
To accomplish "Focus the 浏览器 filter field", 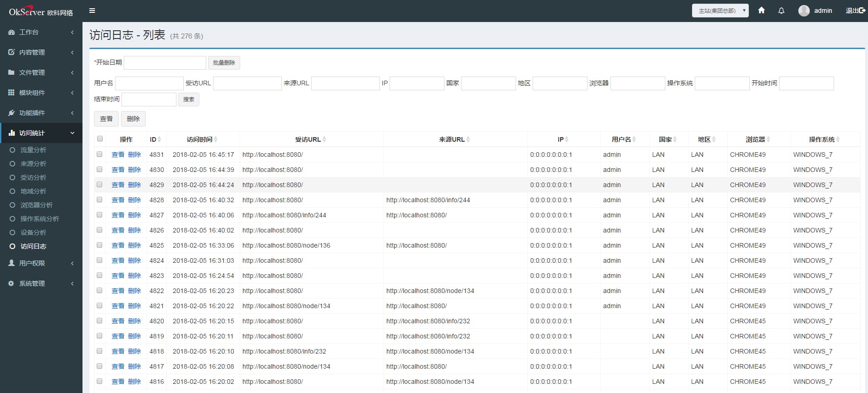I will (x=638, y=83).
